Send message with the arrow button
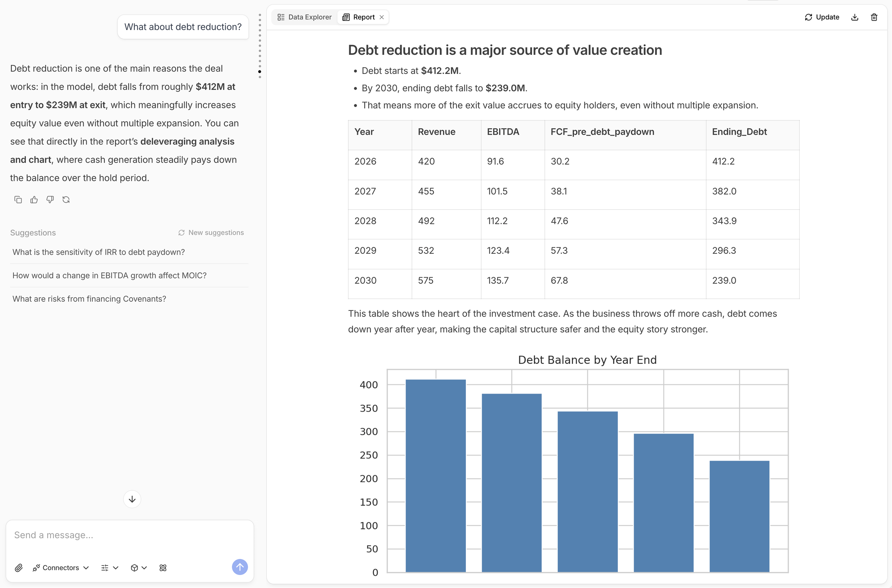 pos(240,567)
